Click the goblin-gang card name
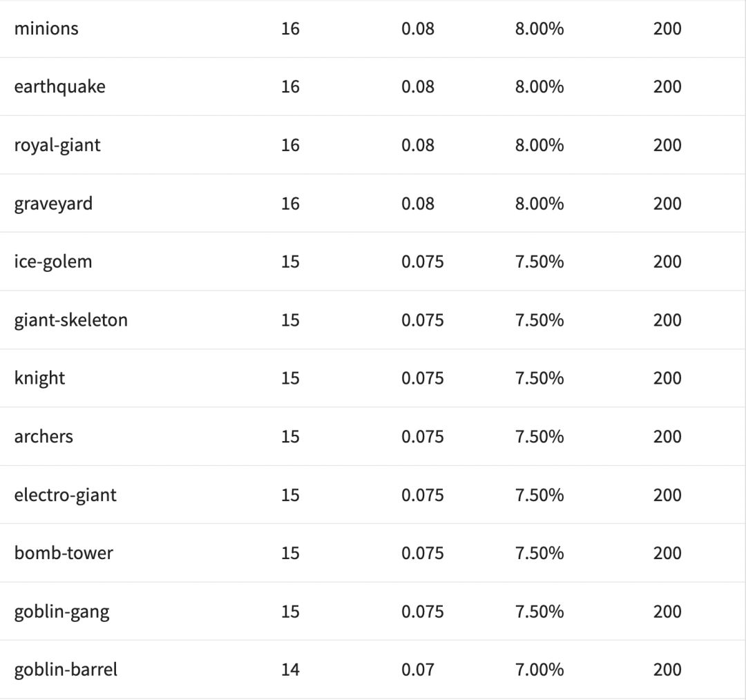The height and width of the screenshot is (700, 746). (x=61, y=612)
